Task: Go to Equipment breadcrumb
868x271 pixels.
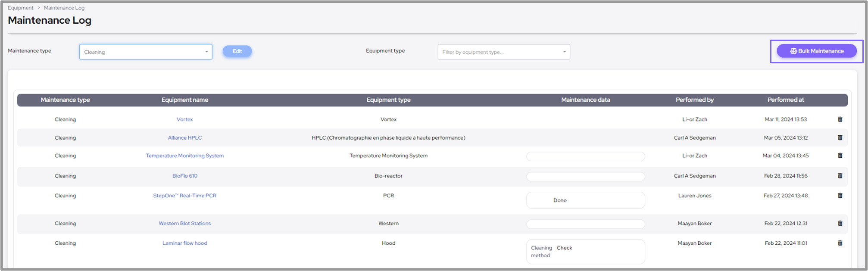Action: coord(20,8)
